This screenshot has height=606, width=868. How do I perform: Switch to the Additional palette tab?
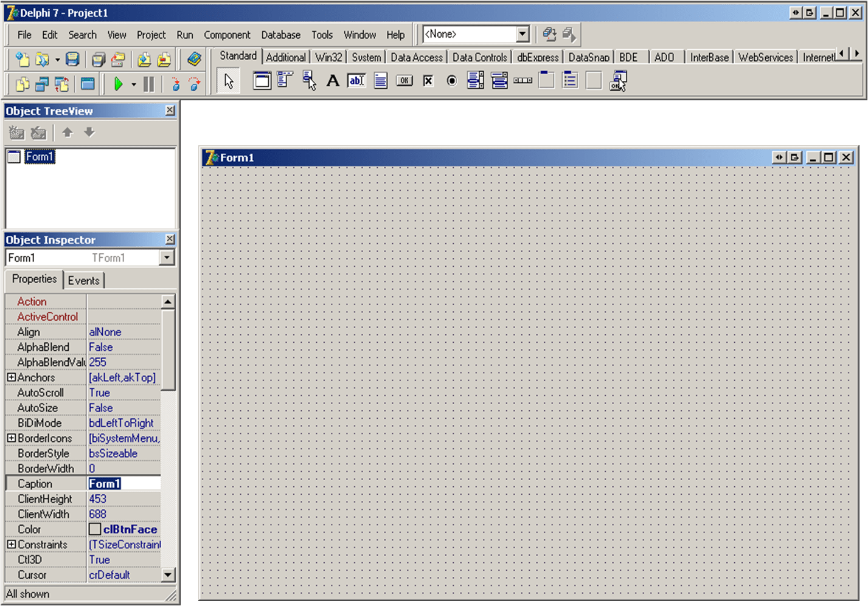tap(286, 57)
